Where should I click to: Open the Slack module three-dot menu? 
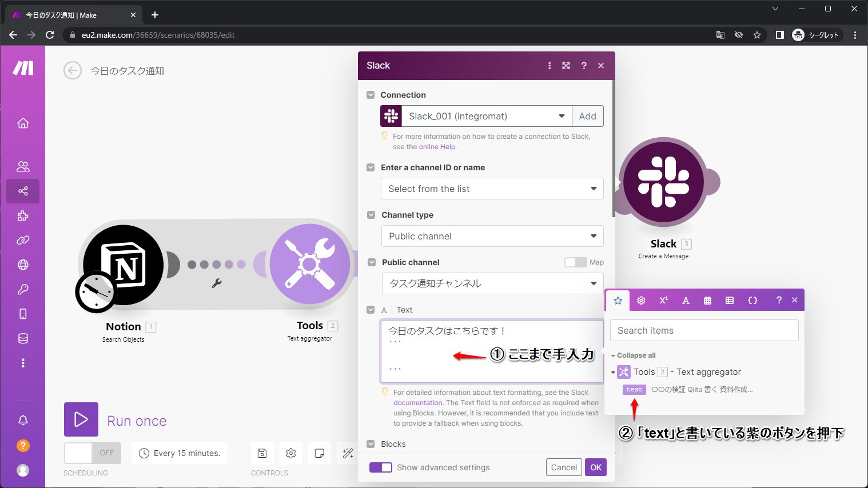click(x=550, y=66)
